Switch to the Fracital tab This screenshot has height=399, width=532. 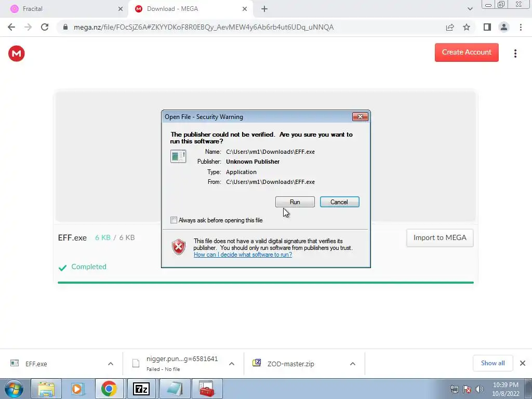tap(64, 9)
